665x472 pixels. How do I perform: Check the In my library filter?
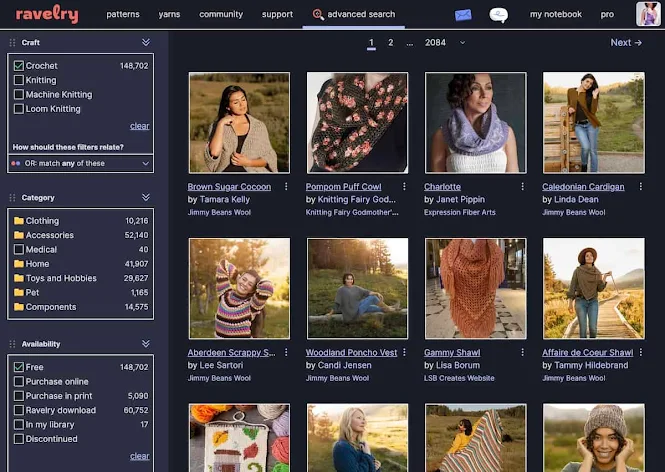[19, 425]
